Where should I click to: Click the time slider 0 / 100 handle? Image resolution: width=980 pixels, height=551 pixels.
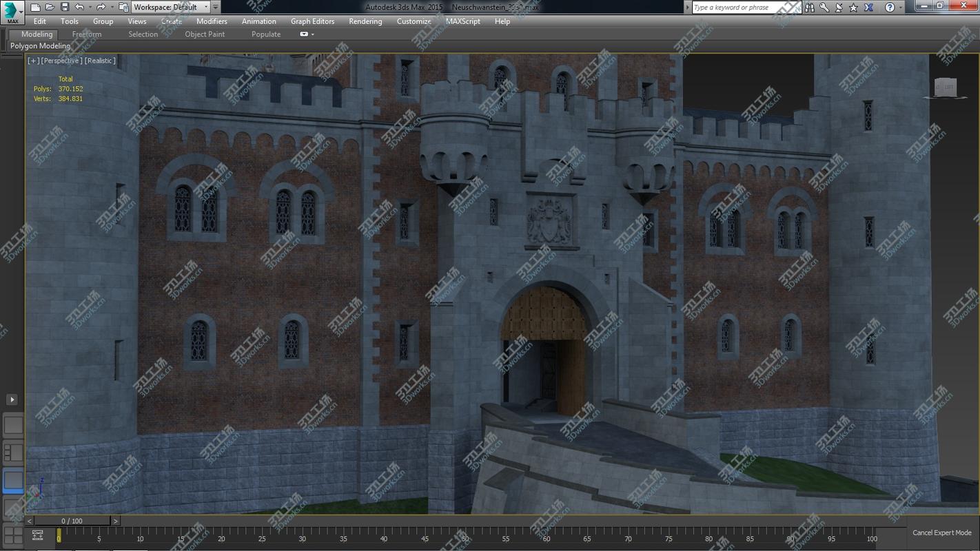72,521
